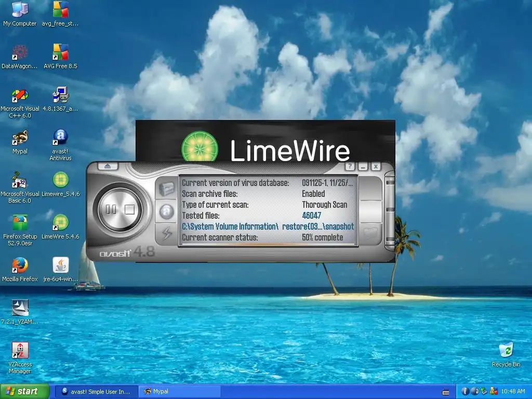Launch AVG Free 8.5 shortcut

click(x=60, y=57)
